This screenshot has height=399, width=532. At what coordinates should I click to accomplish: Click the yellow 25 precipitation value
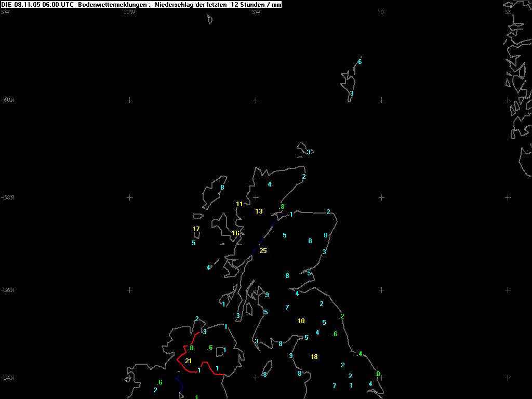263,251
